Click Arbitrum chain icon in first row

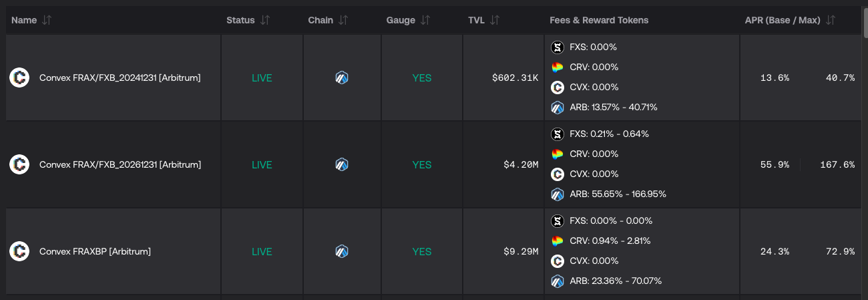[x=342, y=78]
